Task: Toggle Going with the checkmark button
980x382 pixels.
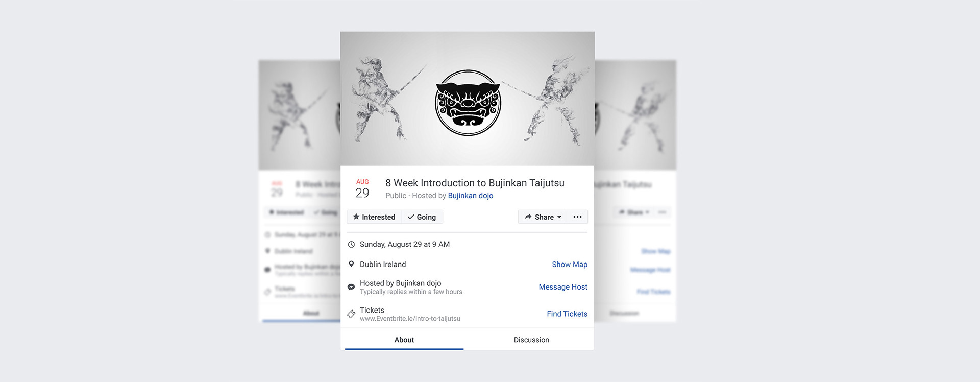Action: pos(422,217)
